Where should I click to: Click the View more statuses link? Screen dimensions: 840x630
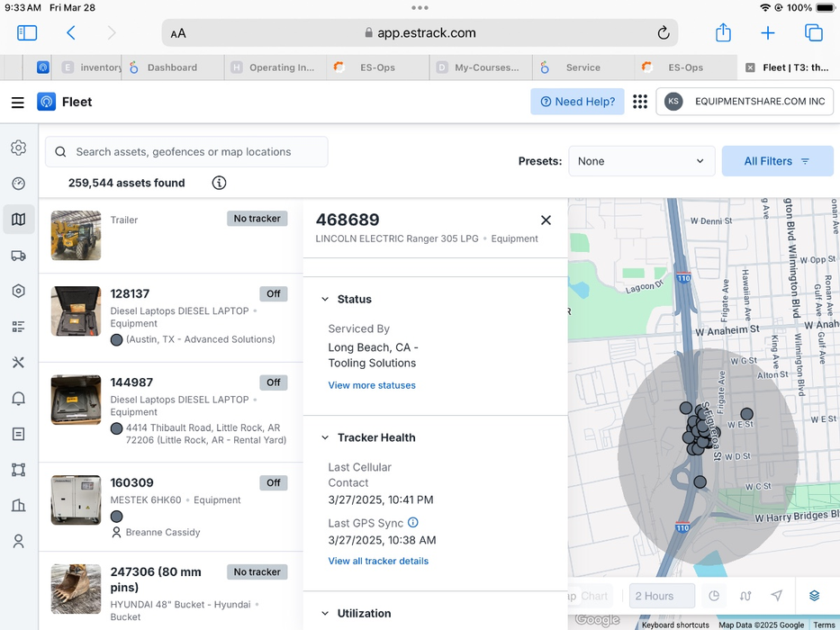pyautogui.click(x=372, y=385)
